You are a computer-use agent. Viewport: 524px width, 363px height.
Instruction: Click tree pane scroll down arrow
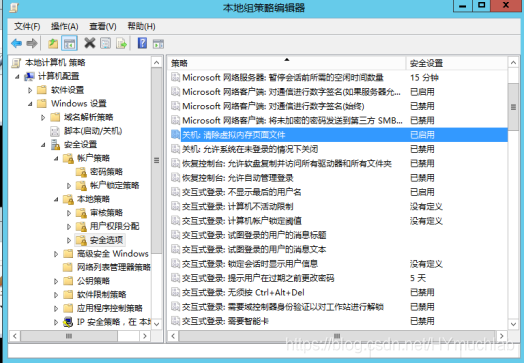[156, 324]
